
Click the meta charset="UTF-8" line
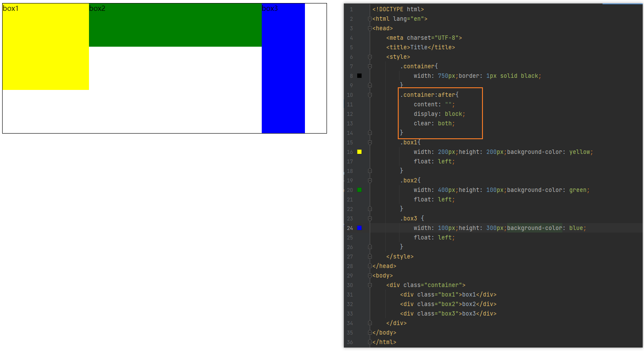424,38
